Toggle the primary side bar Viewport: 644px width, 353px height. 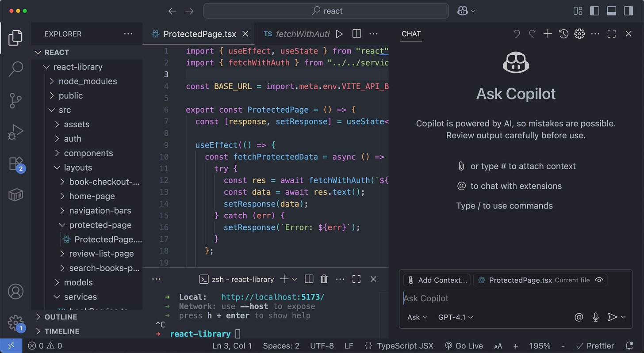594,11
